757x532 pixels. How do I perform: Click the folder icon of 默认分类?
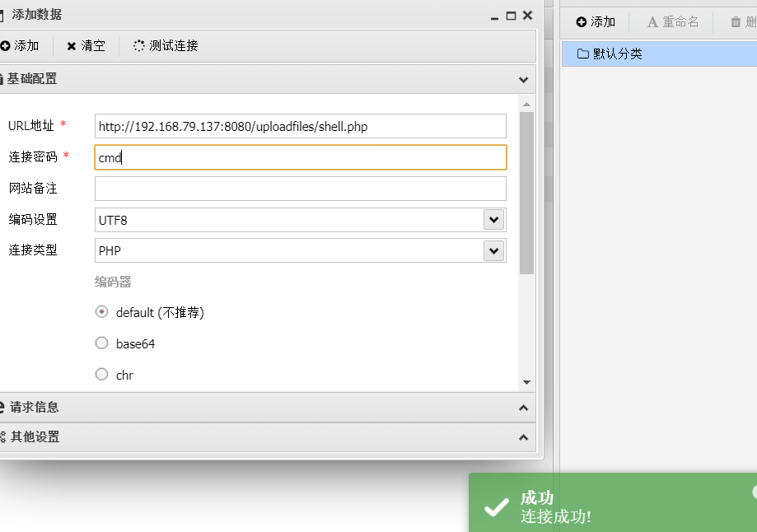[582, 54]
